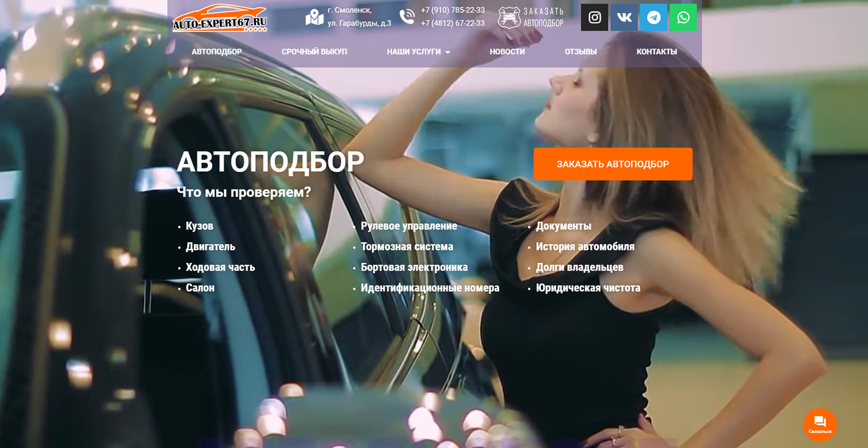Click the map location pin icon
The width and height of the screenshot is (868, 448).
tap(314, 17)
